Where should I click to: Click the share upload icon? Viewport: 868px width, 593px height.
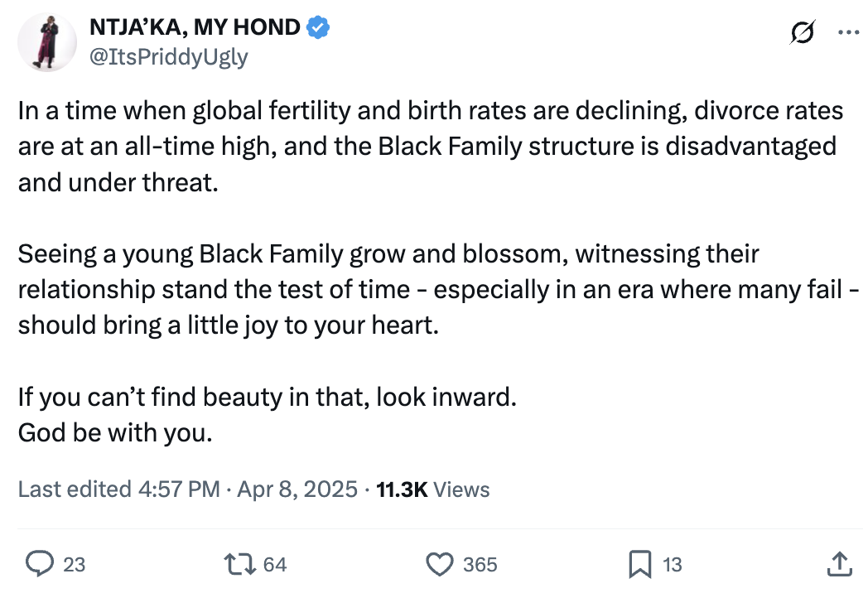[839, 564]
